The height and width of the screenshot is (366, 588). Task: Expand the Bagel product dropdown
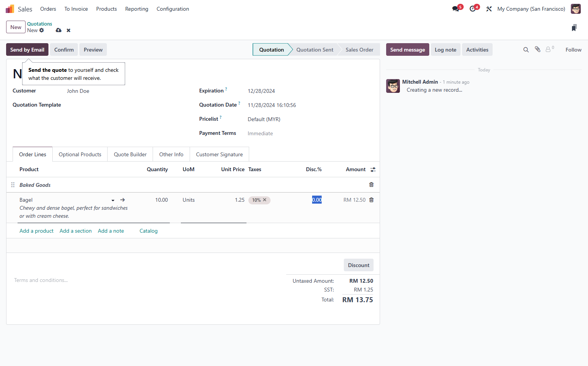coord(113,200)
